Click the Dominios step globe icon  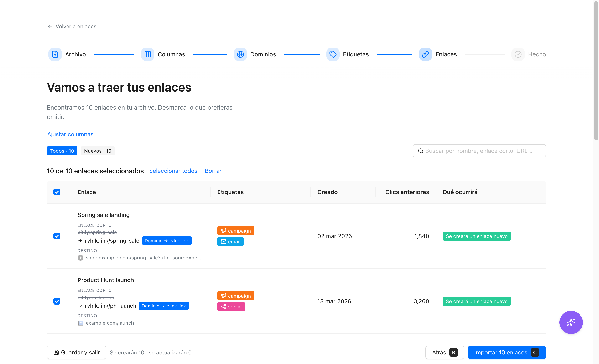240,54
